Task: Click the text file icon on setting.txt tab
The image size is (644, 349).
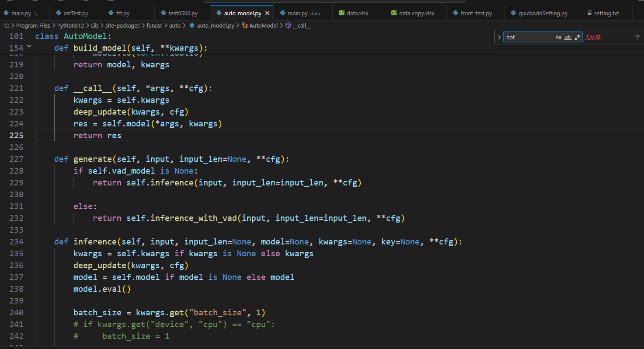Action: coord(589,13)
